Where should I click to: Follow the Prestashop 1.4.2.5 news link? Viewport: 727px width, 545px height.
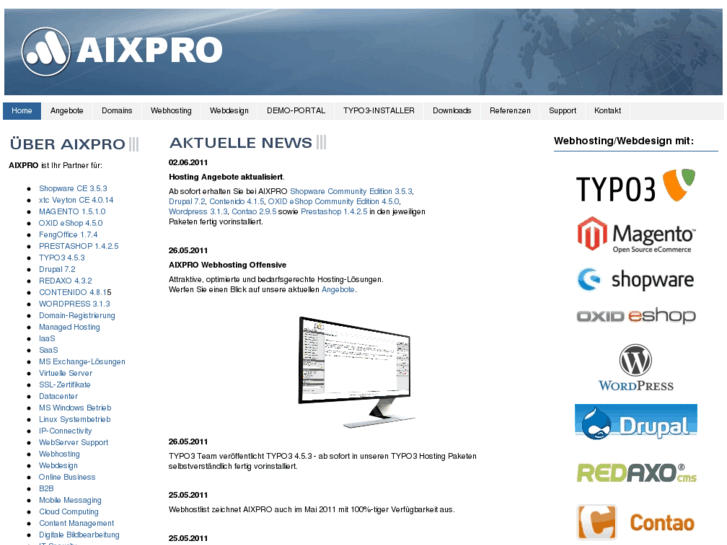334,212
